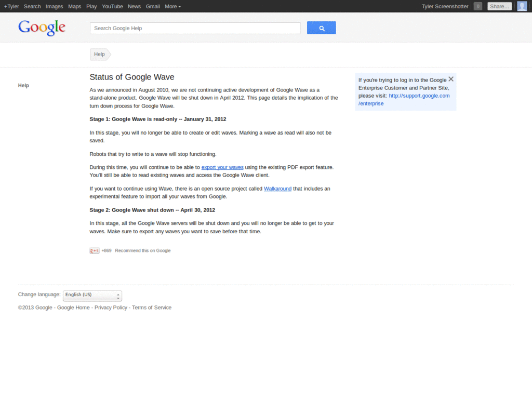Open Images in the top bar
This screenshot has height=399, width=532.
pos(54,6)
